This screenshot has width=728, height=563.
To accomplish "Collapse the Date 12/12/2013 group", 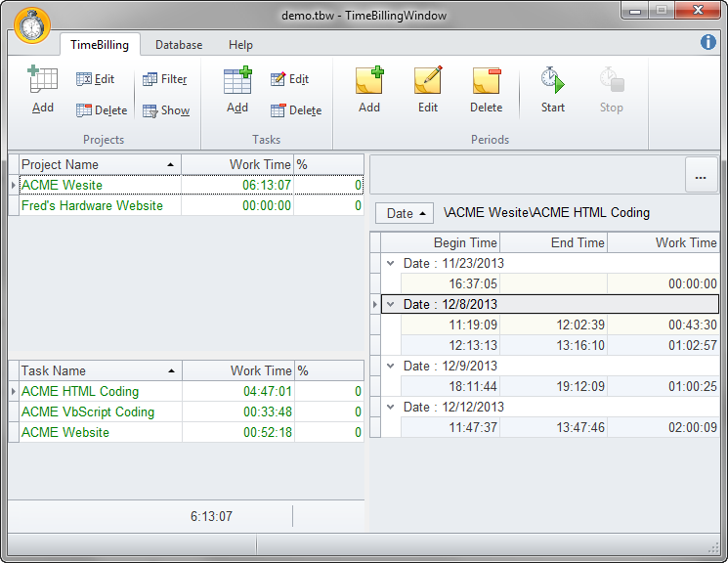I will (x=391, y=407).
